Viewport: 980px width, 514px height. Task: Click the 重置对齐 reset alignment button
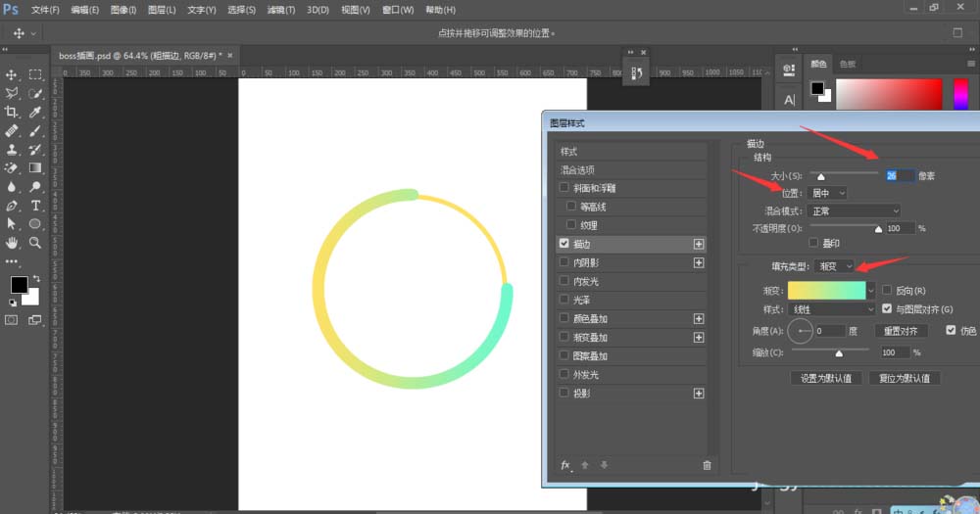pyautogui.click(x=900, y=332)
